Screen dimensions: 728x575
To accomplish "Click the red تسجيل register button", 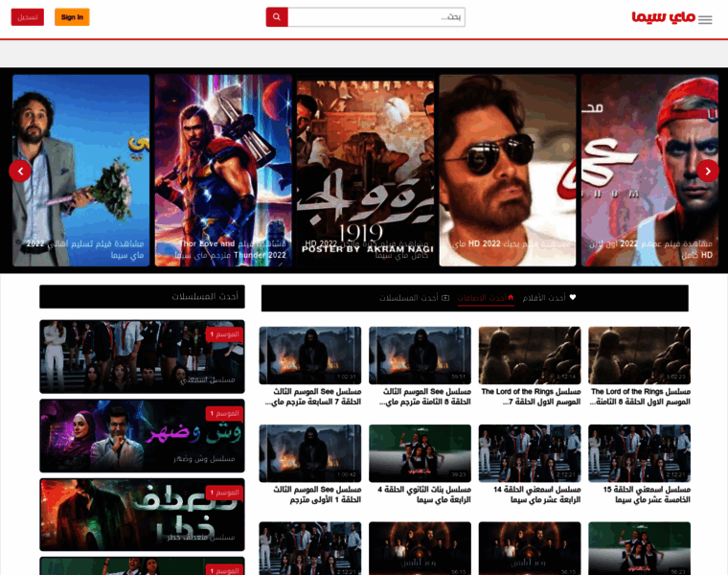I will (x=28, y=17).
